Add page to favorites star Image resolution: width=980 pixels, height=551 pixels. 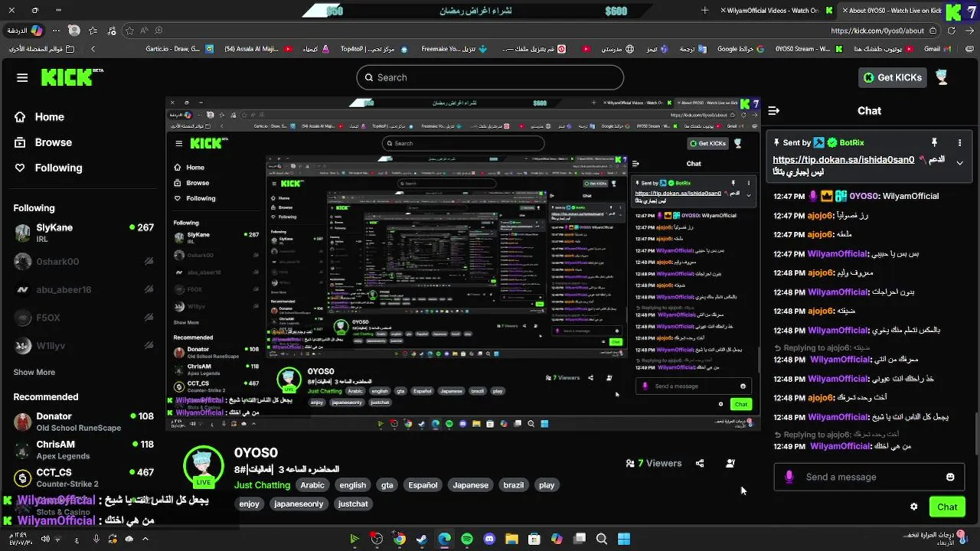(129, 31)
